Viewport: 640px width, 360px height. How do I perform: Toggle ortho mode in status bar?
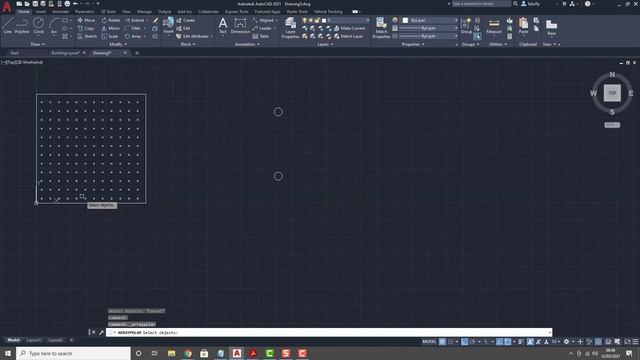coord(464,342)
